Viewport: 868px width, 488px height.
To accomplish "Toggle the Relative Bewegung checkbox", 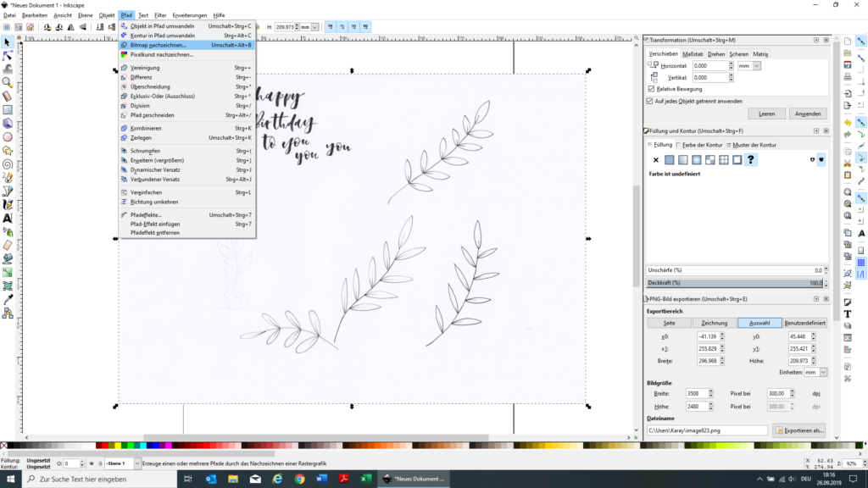I will (x=651, y=88).
